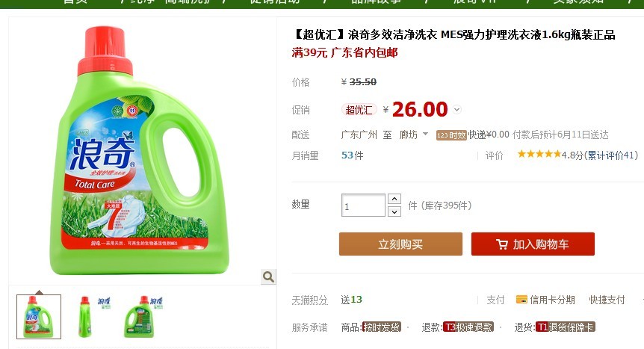
Task: Click the credit card installment icon
Action: [521, 300]
